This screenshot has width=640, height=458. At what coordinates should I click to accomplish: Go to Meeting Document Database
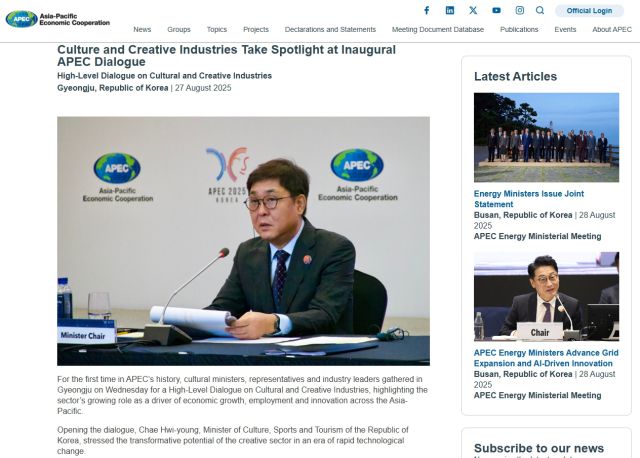point(438,30)
